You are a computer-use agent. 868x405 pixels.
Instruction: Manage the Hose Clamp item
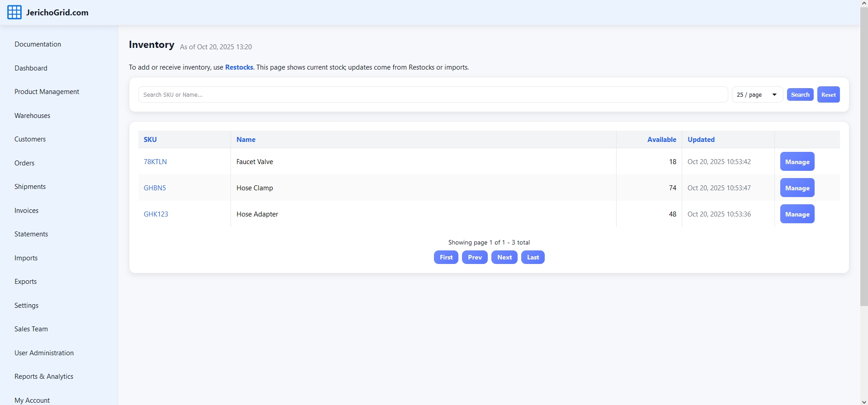pos(797,188)
